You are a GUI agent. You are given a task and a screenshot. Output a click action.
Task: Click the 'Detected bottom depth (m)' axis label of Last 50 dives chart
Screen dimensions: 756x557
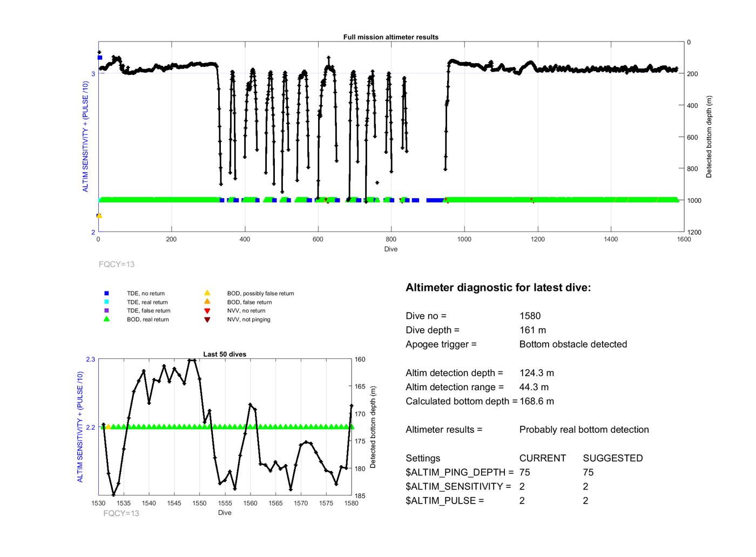(373, 427)
